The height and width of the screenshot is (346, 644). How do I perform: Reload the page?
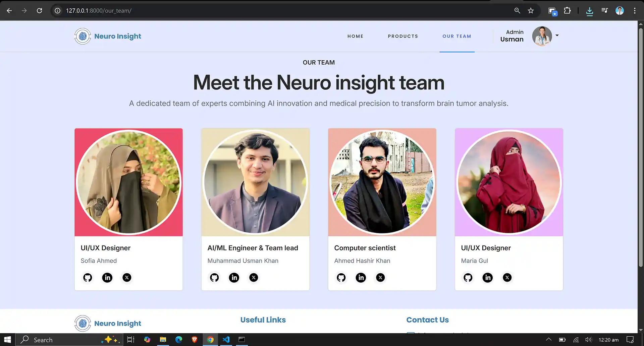(39, 10)
